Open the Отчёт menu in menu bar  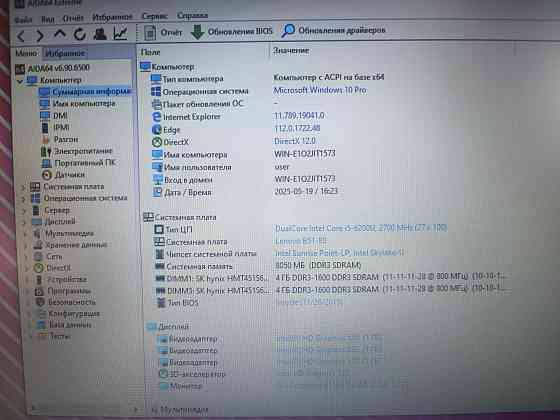click(73, 18)
